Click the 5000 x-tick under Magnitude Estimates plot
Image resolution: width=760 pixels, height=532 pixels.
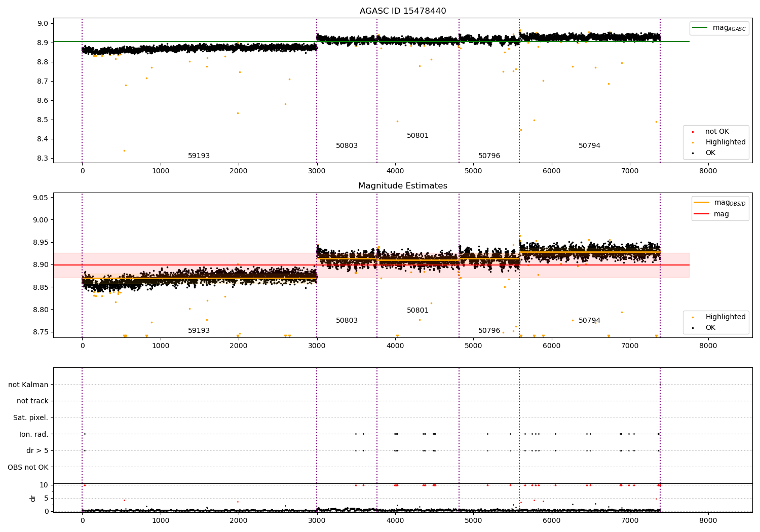(473, 346)
